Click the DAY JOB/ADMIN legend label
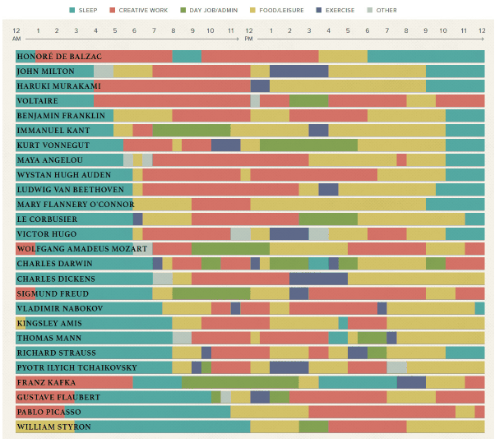 pos(214,11)
